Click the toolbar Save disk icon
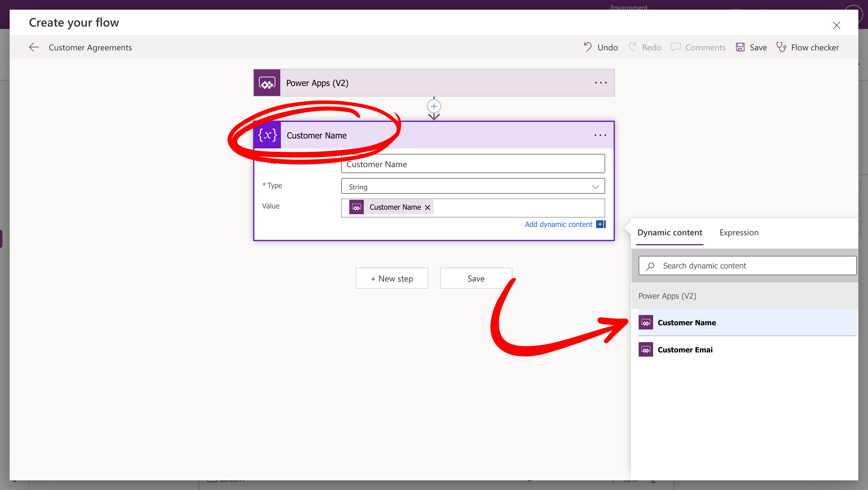868x490 pixels. (x=740, y=47)
